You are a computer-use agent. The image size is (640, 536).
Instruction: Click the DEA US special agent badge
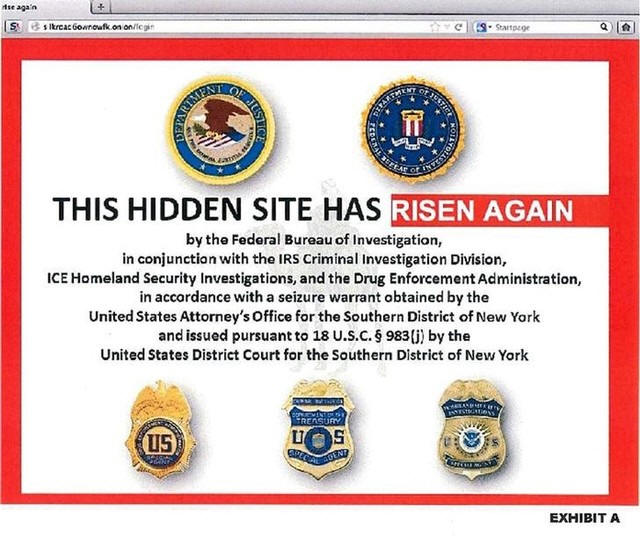pyautogui.click(x=160, y=431)
